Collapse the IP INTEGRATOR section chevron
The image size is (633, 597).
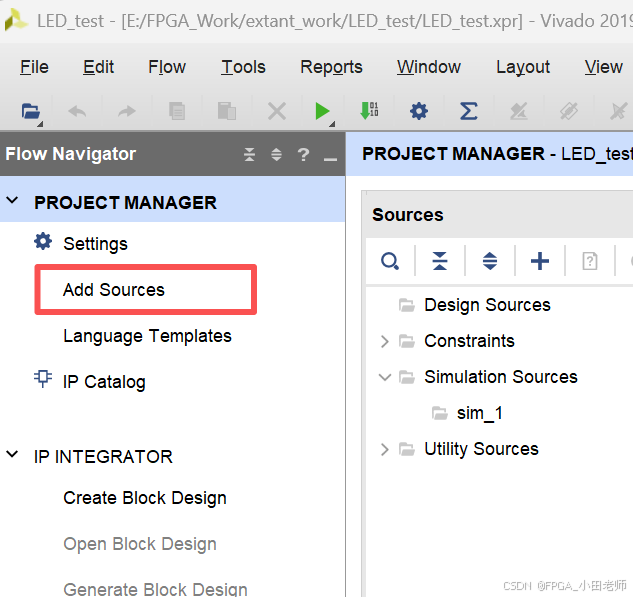pos(13,455)
